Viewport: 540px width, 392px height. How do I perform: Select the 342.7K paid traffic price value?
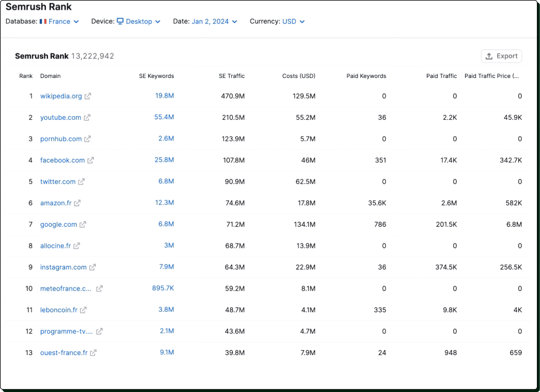511,160
